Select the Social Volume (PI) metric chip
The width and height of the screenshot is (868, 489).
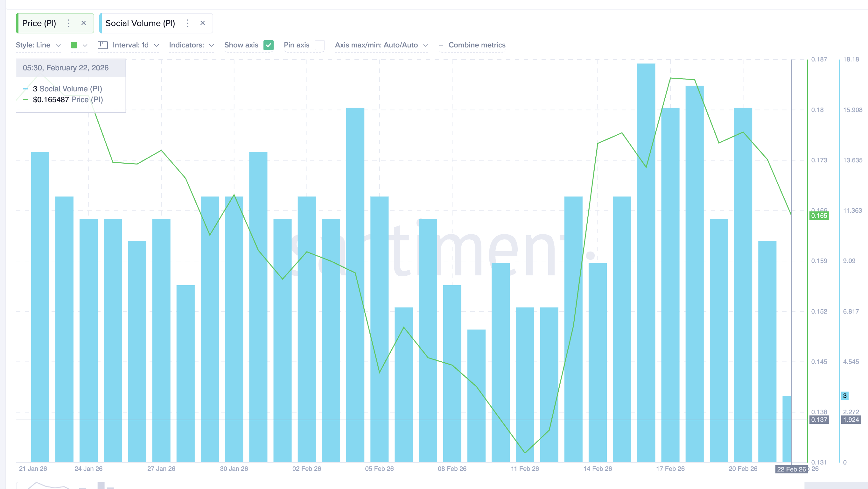pos(140,23)
